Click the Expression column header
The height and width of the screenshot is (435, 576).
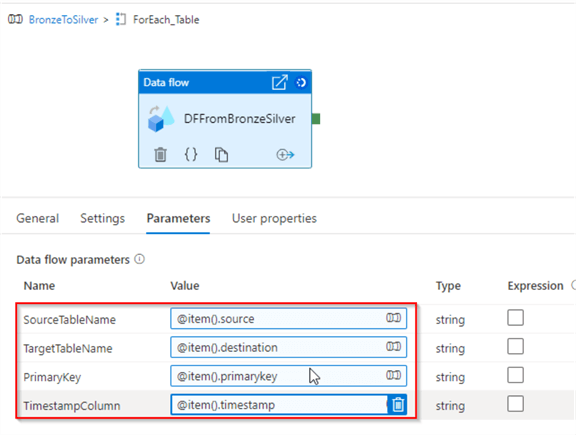click(535, 286)
